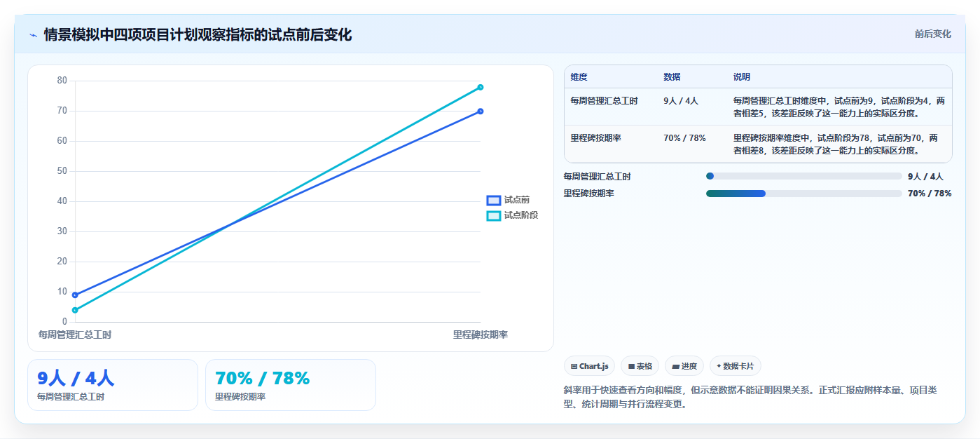Click the 9人 / 4人 table cell
The image size is (980, 439).
pos(681,101)
